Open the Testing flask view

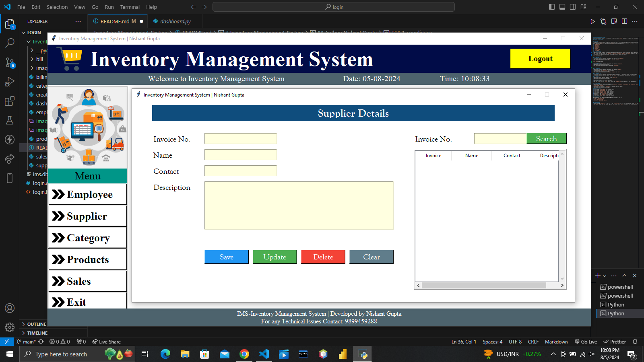coord(10,120)
